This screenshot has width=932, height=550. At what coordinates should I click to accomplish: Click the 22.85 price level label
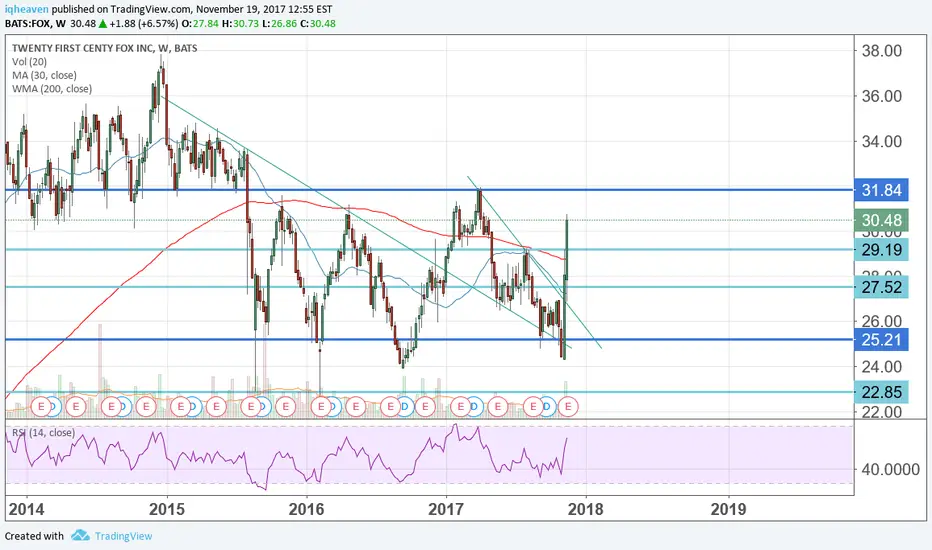coord(881,392)
